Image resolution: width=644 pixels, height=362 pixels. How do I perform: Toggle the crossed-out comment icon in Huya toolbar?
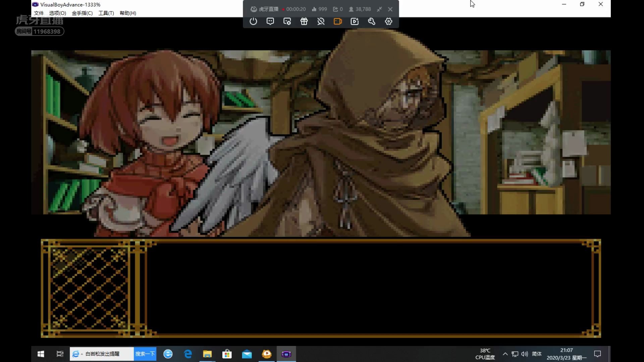(321, 21)
